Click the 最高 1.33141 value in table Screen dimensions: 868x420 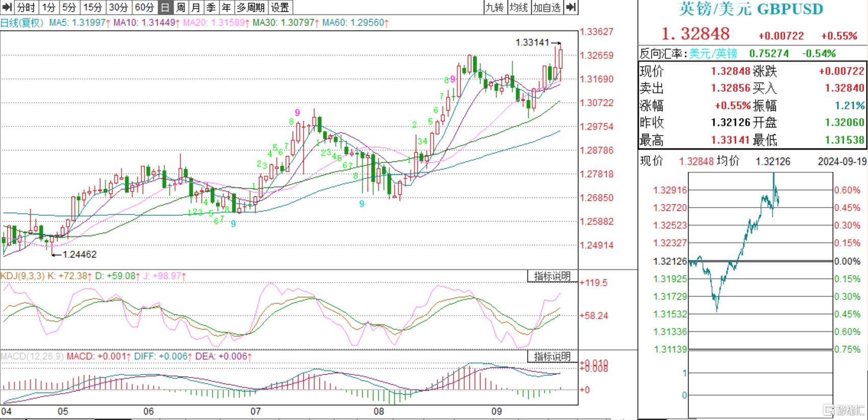pos(731,140)
